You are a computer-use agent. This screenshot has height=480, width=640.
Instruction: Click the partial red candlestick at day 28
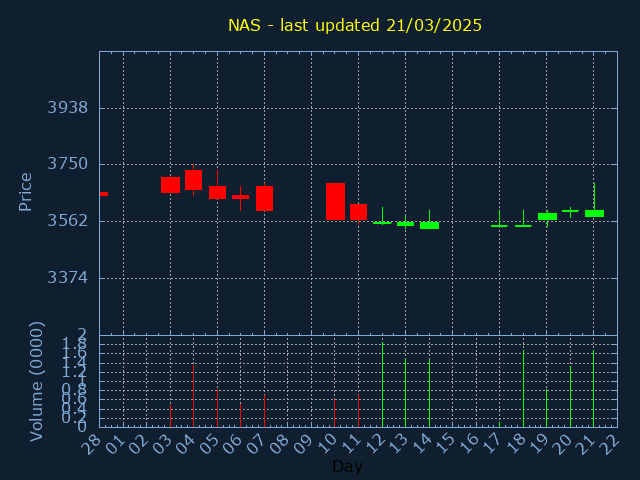point(104,194)
